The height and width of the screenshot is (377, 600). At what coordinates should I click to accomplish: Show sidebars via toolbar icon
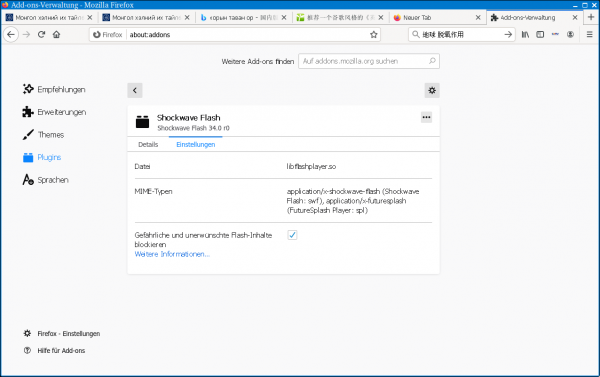(x=540, y=34)
